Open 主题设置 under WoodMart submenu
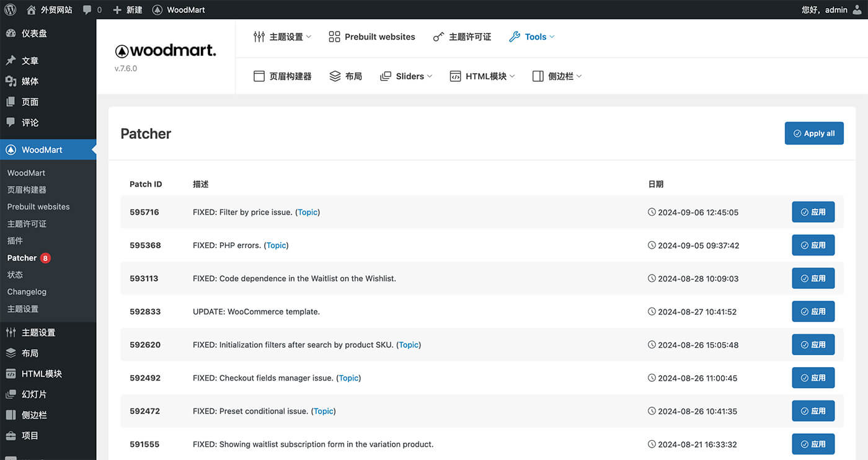The width and height of the screenshot is (868, 460). coord(23,309)
